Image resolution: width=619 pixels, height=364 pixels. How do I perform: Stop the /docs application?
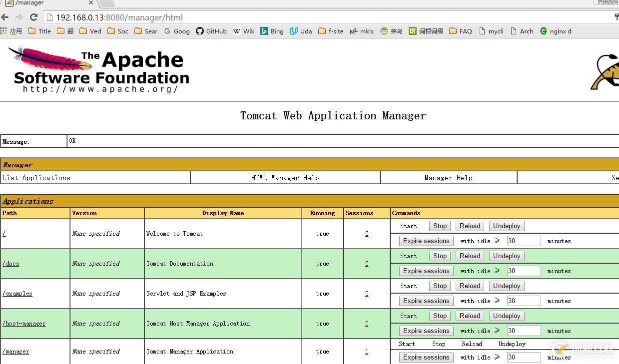pyautogui.click(x=440, y=256)
